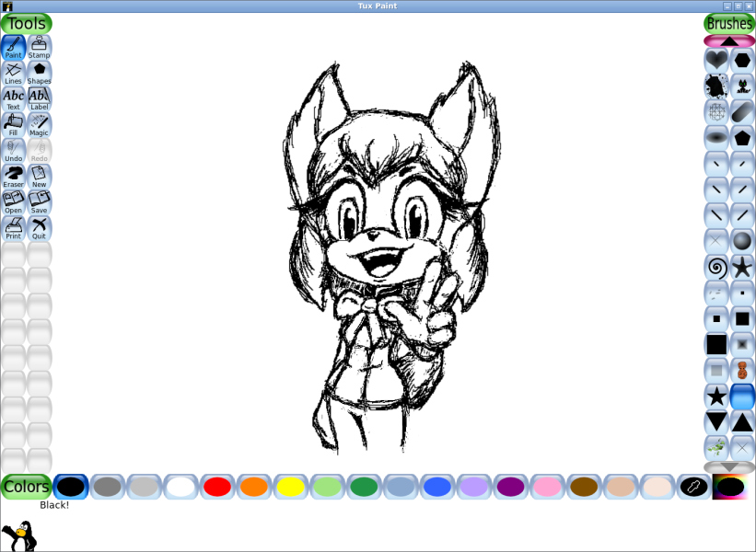Select the star brush beside the spiral
This screenshot has height=552, width=756.
742,268
